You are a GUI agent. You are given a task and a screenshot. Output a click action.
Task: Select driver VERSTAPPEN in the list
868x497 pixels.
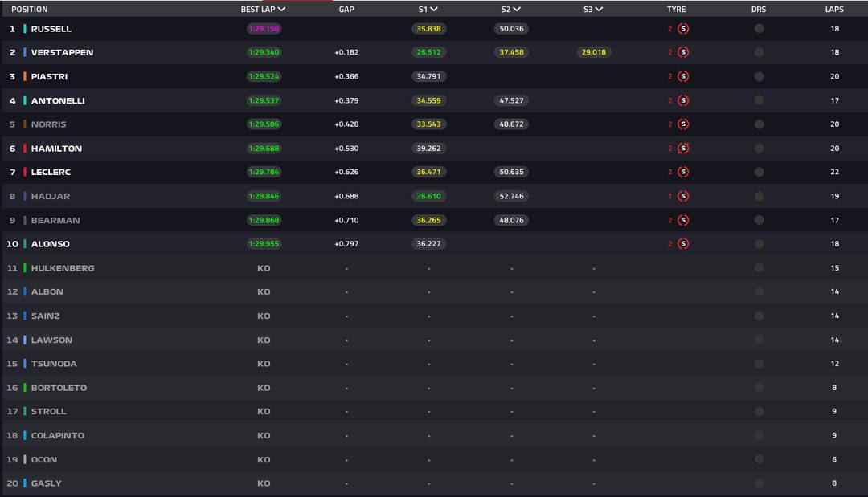(x=62, y=52)
